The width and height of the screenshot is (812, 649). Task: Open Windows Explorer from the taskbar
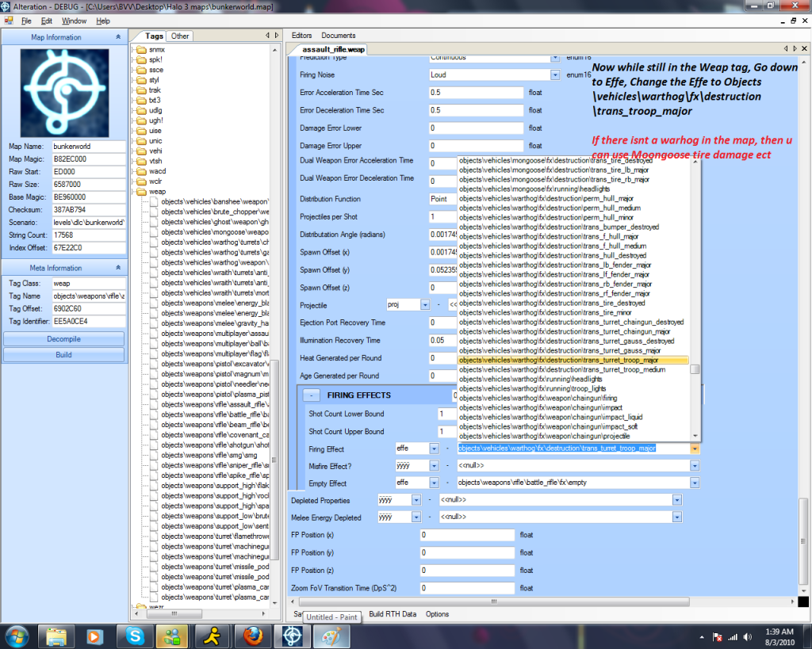pyautogui.click(x=56, y=636)
